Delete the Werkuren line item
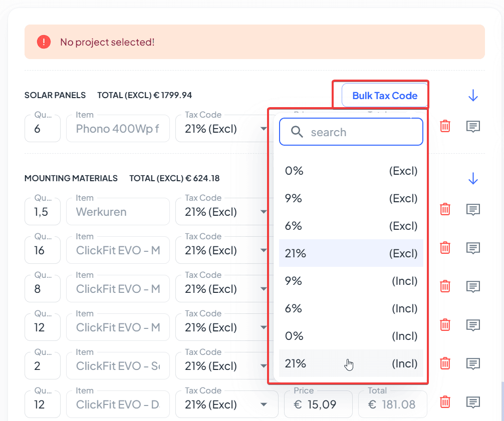 tap(445, 209)
